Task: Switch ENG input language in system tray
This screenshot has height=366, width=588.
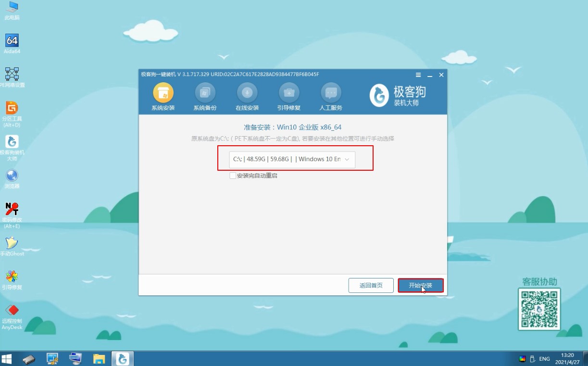Action: coord(544,358)
